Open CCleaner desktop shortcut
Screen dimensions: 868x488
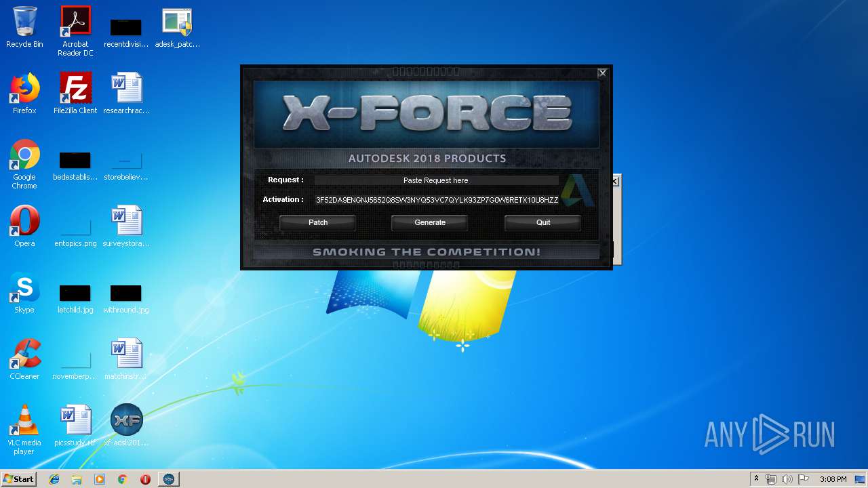click(x=24, y=359)
